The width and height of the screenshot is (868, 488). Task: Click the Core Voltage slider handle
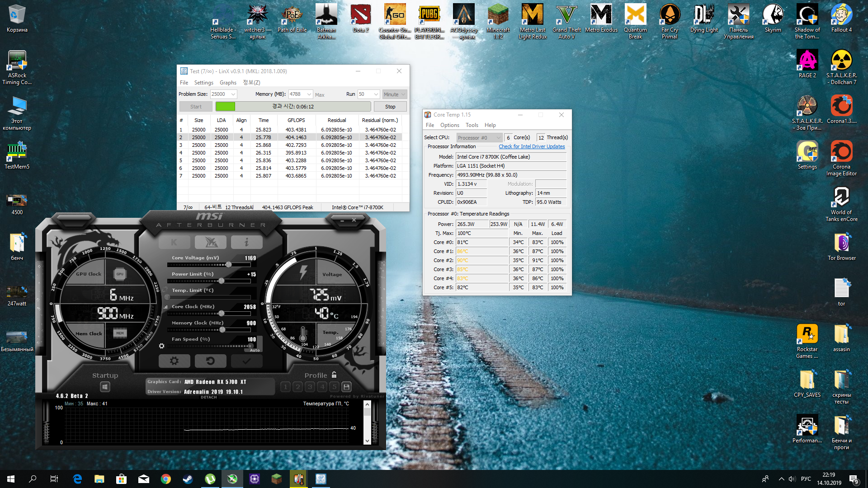pos(229,265)
